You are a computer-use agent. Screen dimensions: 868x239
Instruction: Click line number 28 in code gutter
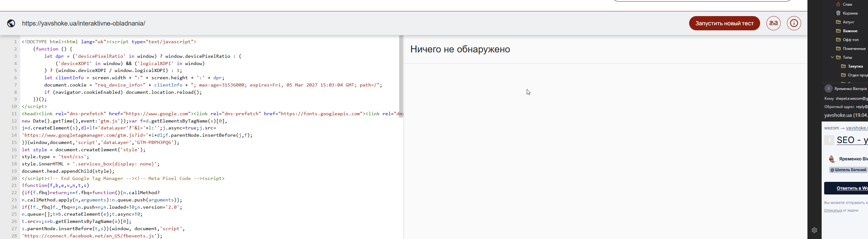tap(14, 236)
